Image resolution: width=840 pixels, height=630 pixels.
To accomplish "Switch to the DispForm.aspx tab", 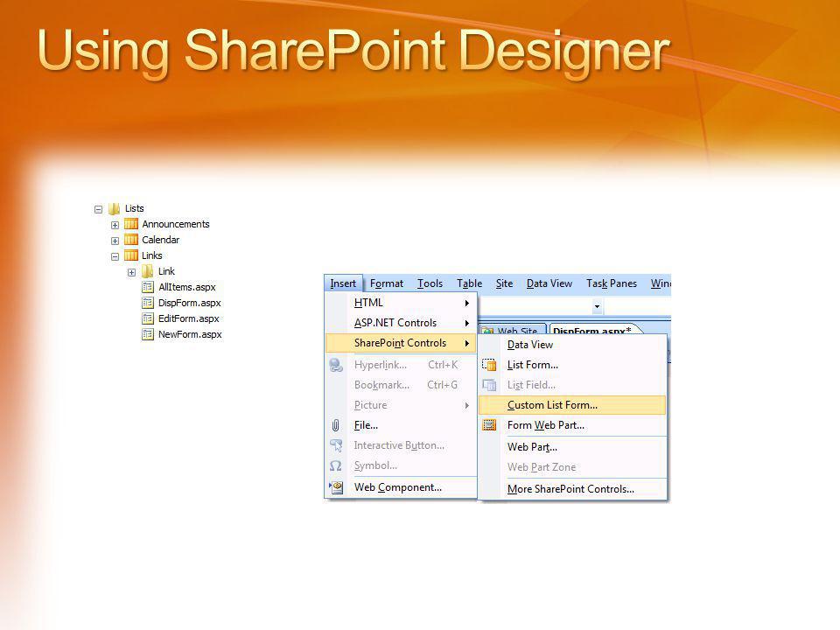I will [x=593, y=330].
